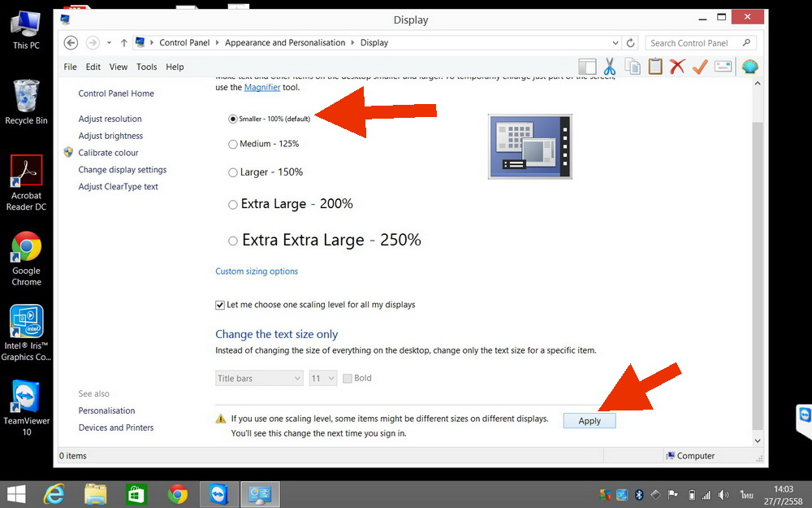Open the Title bars item dropdown
Image resolution: width=812 pixels, height=508 pixels.
259,378
